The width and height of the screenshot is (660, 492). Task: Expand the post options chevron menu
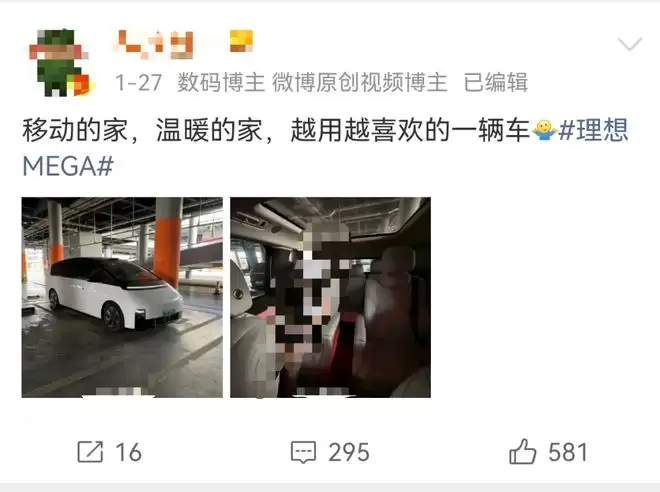click(630, 44)
